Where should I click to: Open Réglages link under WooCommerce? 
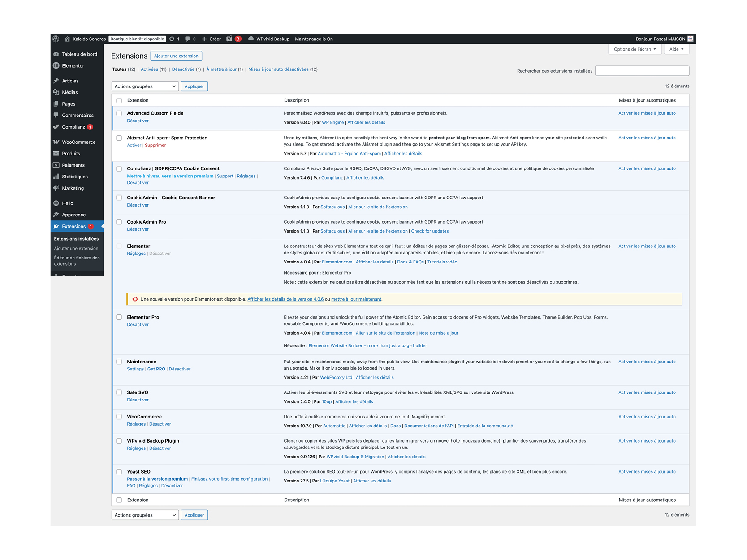coord(136,424)
